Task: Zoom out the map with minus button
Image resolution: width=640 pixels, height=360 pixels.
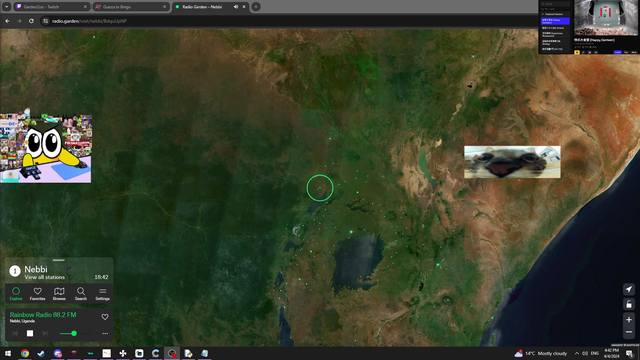Action: coord(629,332)
